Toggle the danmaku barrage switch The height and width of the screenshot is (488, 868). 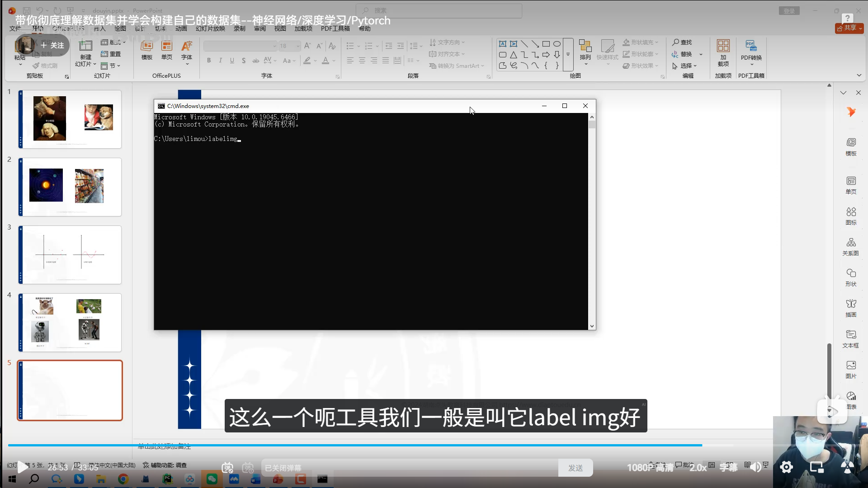pyautogui.click(x=227, y=468)
